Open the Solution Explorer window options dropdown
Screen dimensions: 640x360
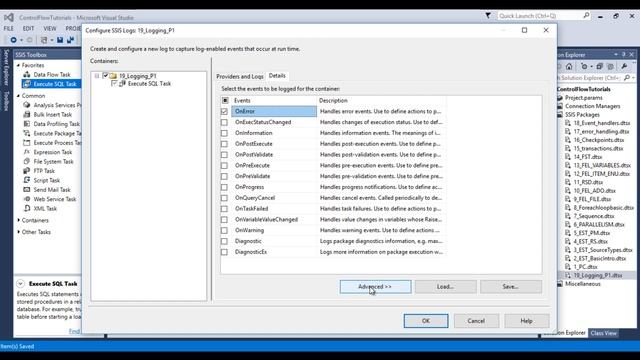pyautogui.click(x=616, y=54)
